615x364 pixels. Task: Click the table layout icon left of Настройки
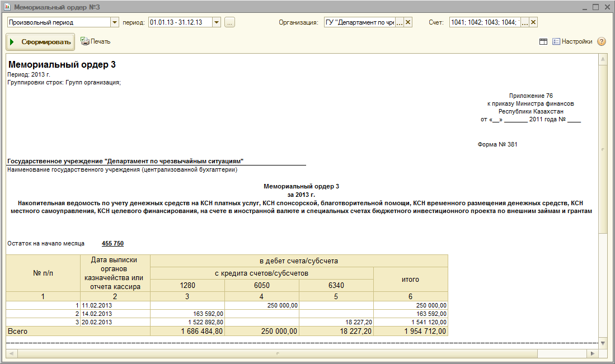pyautogui.click(x=543, y=41)
